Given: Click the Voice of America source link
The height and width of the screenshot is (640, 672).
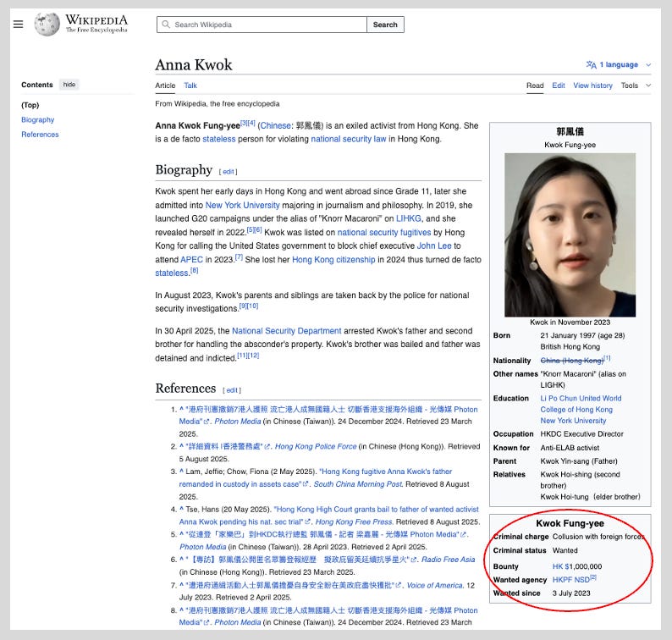Looking at the screenshot, I should tap(435, 585).
